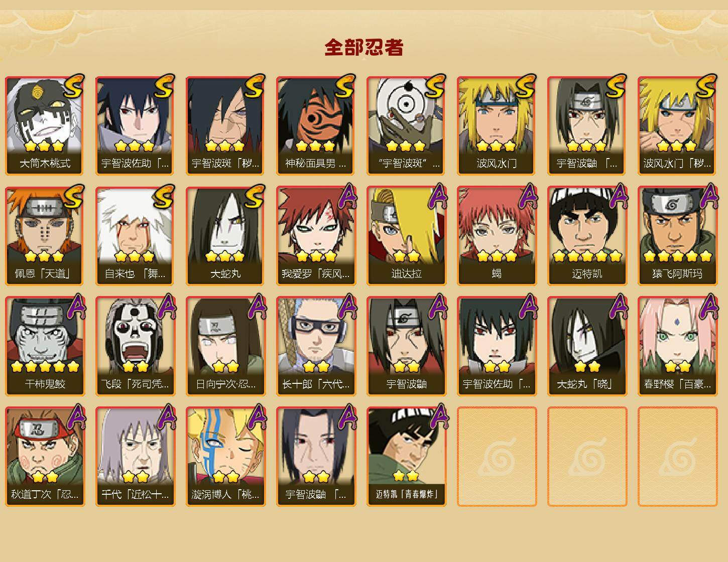Click the last empty ninja slot

coord(677,457)
